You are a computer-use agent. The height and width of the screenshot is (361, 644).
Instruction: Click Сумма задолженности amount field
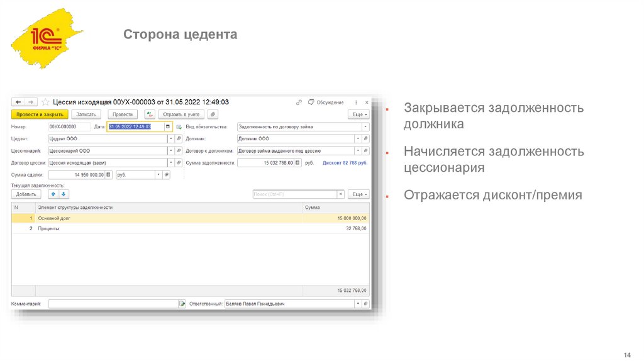tap(266, 163)
